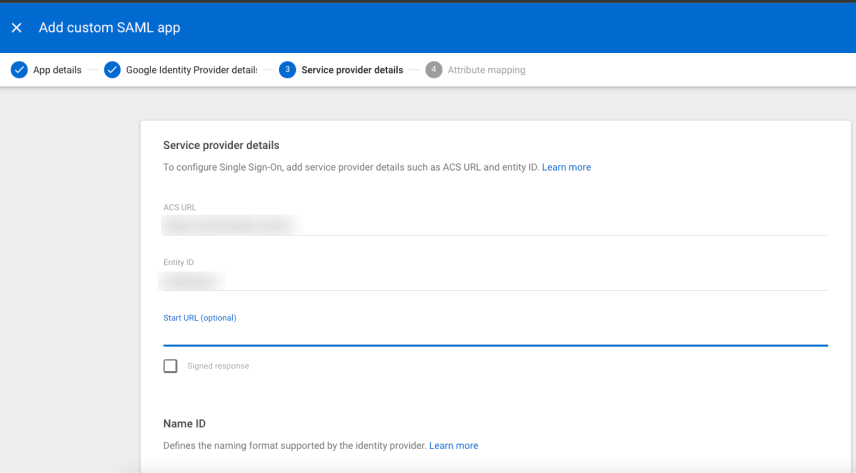Image resolution: width=856 pixels, height=473 pixels.
Task: Click the ACS URL label
Action: tap(180, 208)
